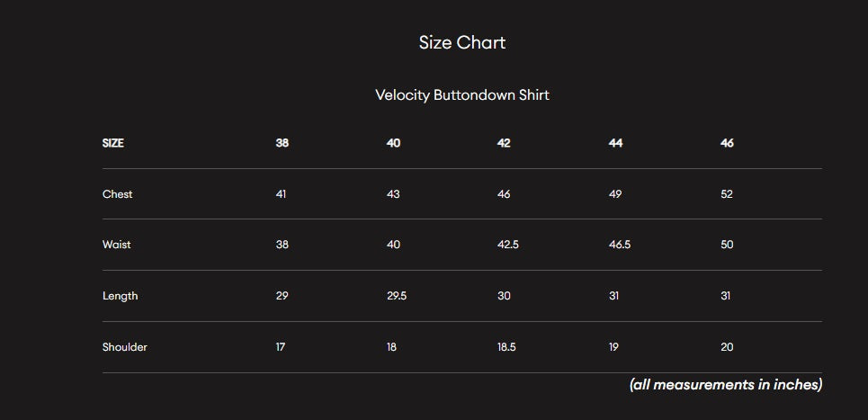Select size 38 column header
868x420 pixels.
(x=282, y=143)
